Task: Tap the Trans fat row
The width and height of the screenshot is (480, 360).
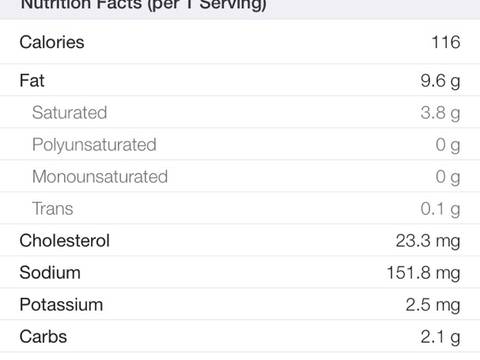Action: pyautogui.click(x=240, y=208)
